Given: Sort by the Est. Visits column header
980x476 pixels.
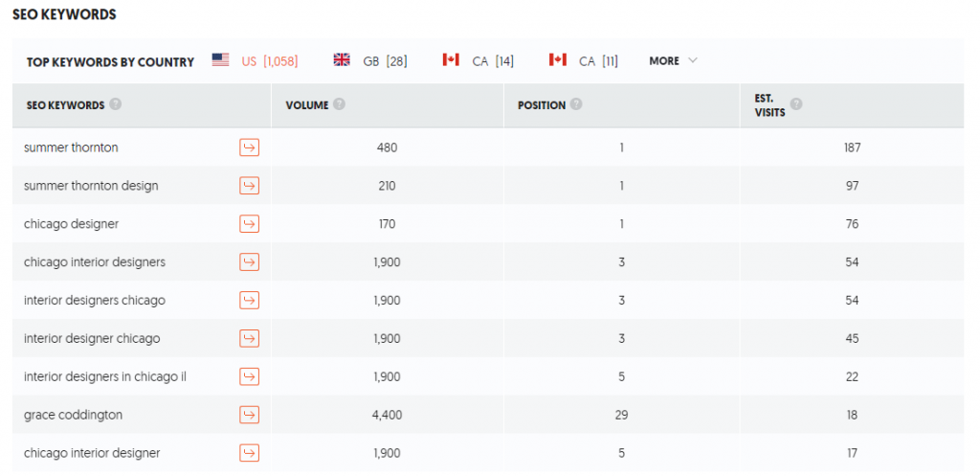Looking at the screenshot, I should click(770, 105).
